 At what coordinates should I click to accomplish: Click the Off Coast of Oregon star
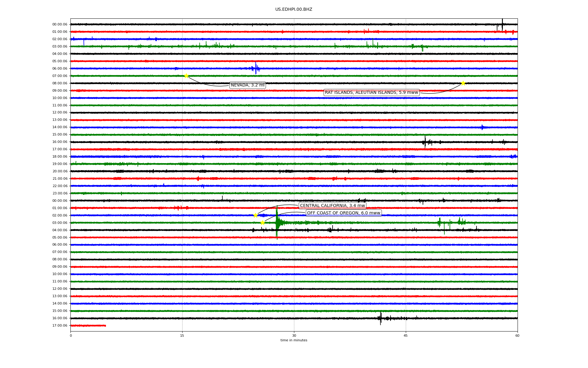[262, 223]
